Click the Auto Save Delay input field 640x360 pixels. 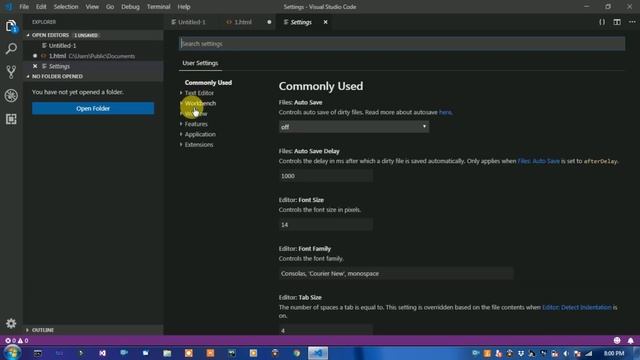[326, 176]
